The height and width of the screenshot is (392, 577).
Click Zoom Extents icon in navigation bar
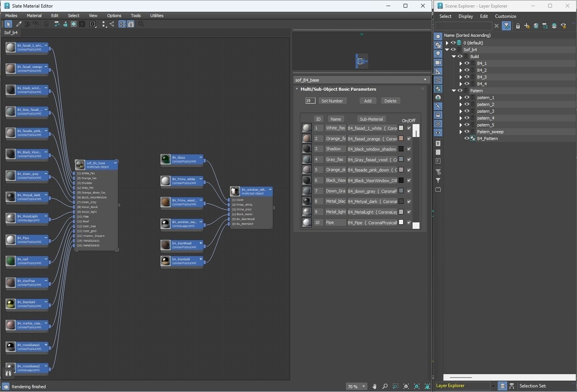pyautogui.click(x=406, y=386)
